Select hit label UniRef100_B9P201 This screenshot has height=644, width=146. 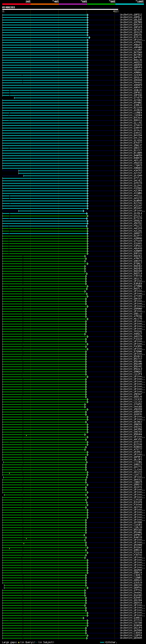click(x=131, y=254)
